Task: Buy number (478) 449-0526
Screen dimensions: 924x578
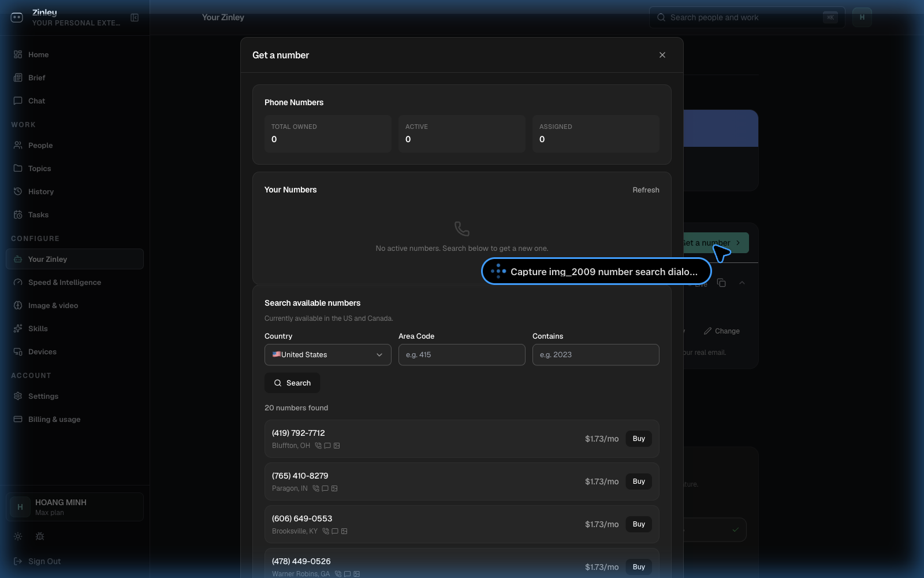Action: tap(639, 567)
